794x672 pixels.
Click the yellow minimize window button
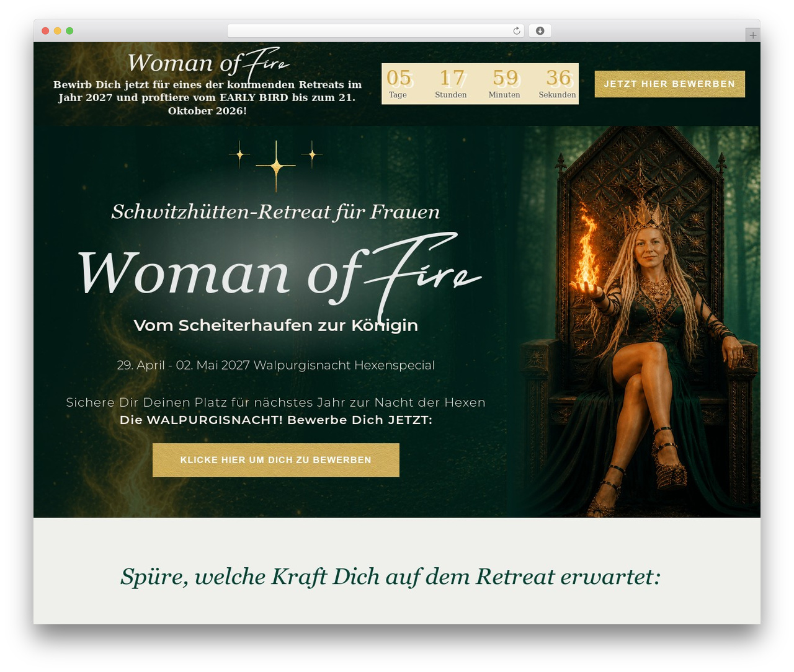[58, 31]
